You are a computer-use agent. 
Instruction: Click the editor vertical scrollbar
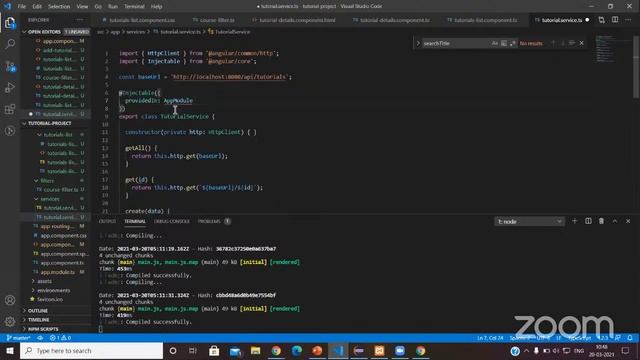(x=636, y=67)
